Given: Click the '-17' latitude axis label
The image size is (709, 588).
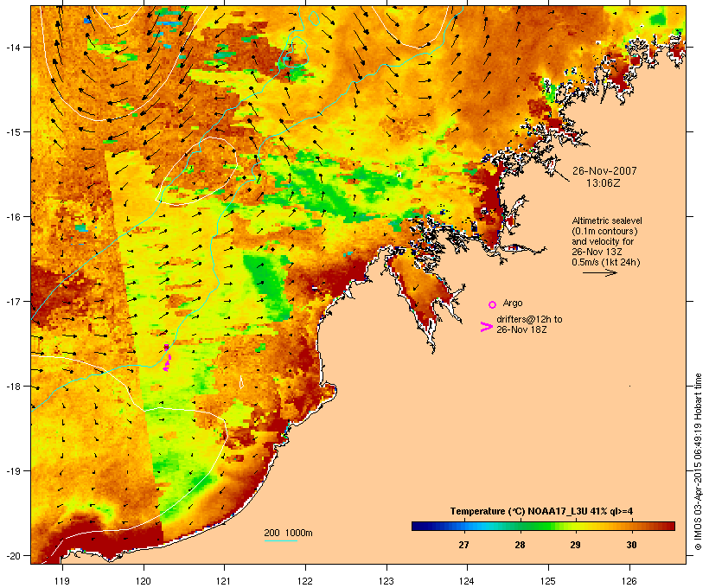Looking at the screenshot, I should pyautogui.click(x=12, y=301).
